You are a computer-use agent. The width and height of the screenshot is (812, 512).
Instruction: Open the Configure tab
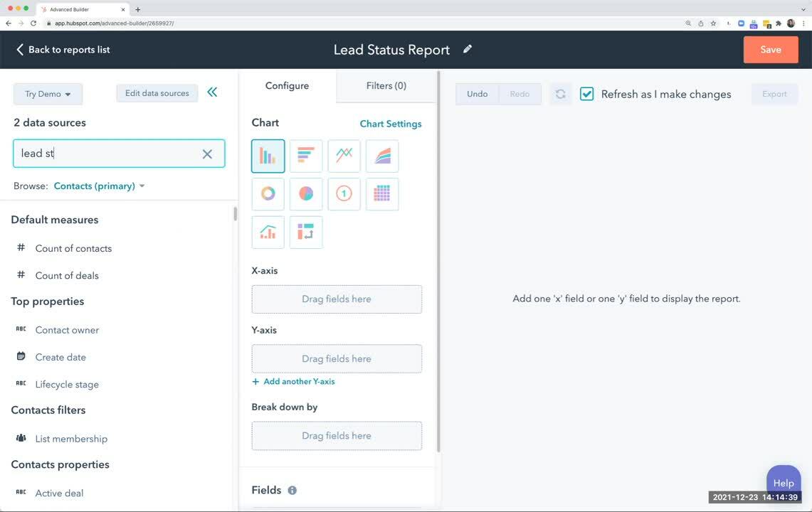point(287,86)
